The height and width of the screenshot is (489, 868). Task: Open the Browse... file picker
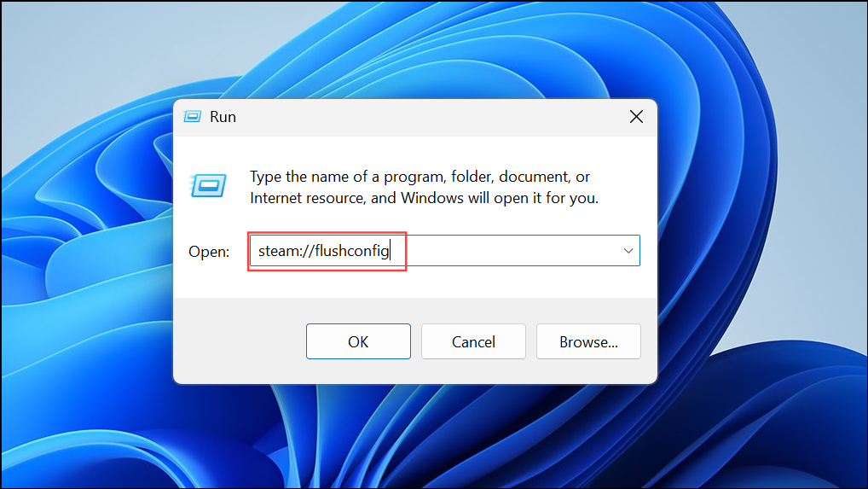(588, 341)
